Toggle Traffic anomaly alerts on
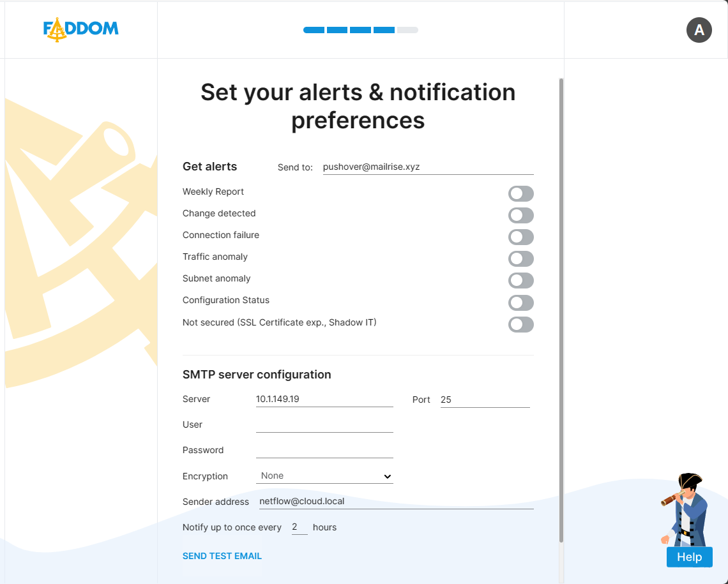The height and width of the screenshot is (584, 728). 520,259
